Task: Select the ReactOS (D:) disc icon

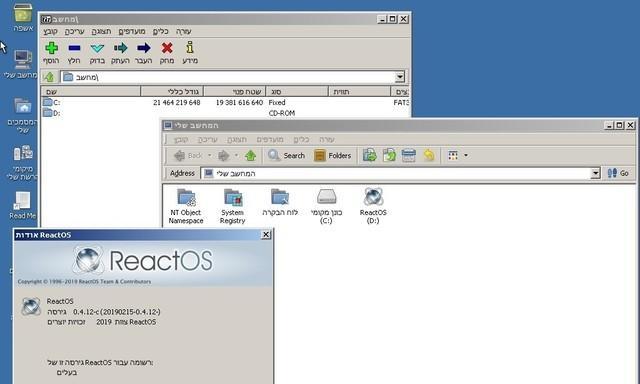Action: [373, 206]
